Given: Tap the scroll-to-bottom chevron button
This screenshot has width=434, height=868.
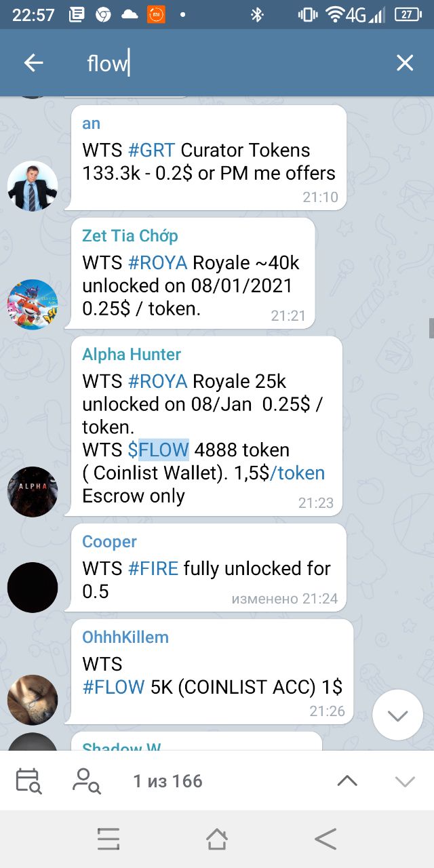Looking at the screenshot, I should coord(398,715).
